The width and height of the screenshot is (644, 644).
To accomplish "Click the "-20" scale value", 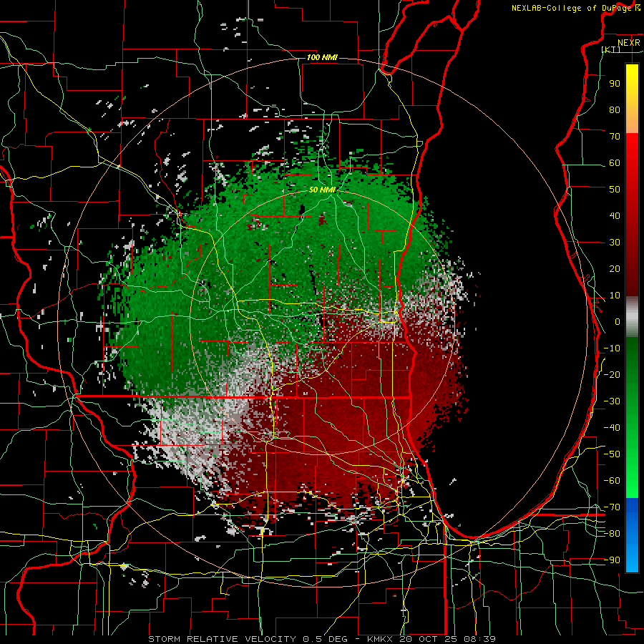I will pos(612,374).
